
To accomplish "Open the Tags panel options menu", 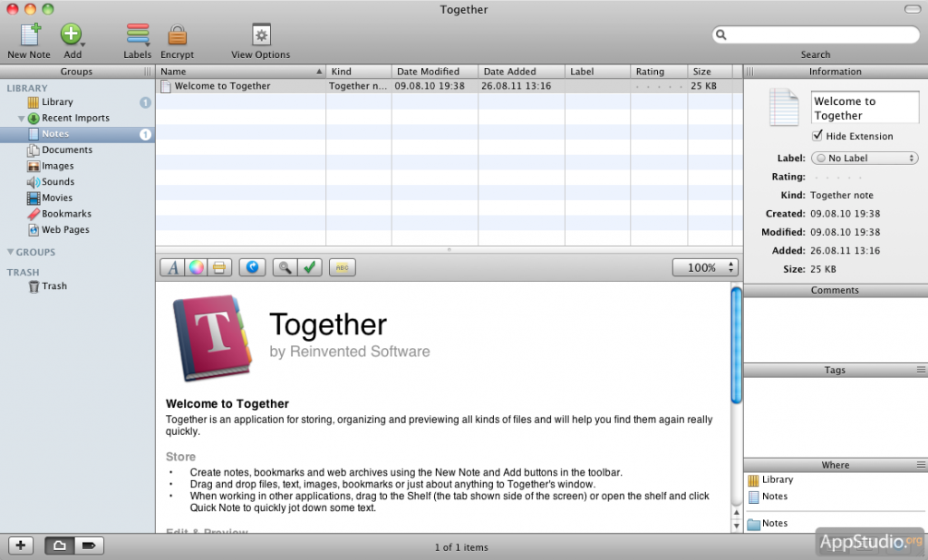I will [x=921, y=370].
